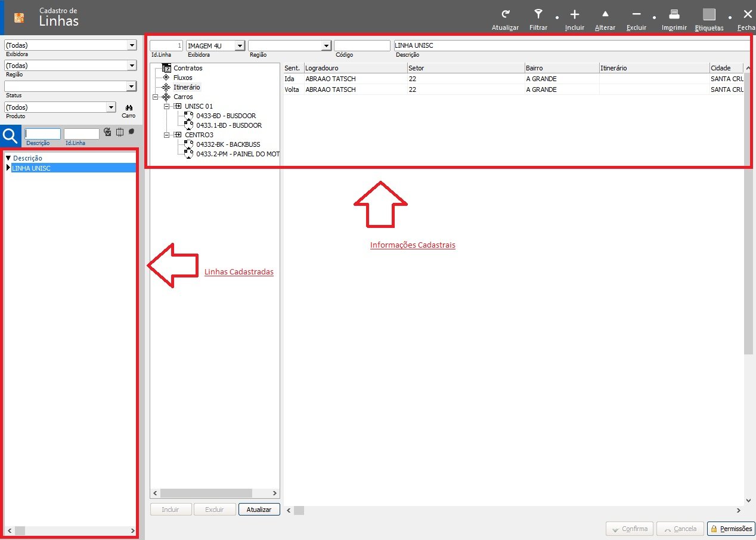Click the Descrição search input field
The width and height of the screenshot is (756, 540).
tap(42, 134)
